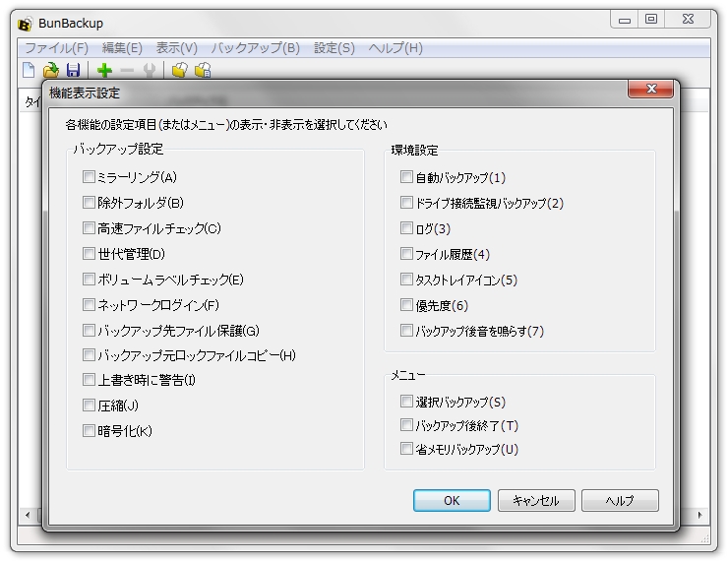This screenshot has width=728, height=562.
Task: Check 除外フォルダ(B) option
Action: pyautogui.click(x=89, y=202)
